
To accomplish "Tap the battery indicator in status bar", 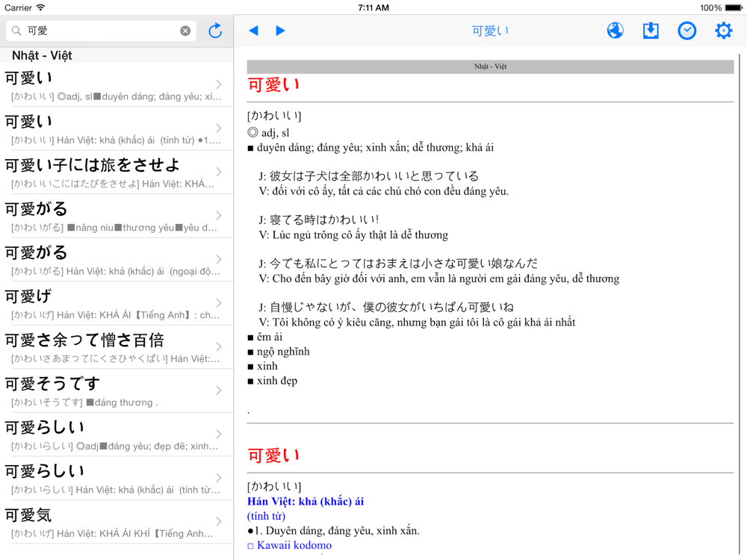I will coord(734,7).
